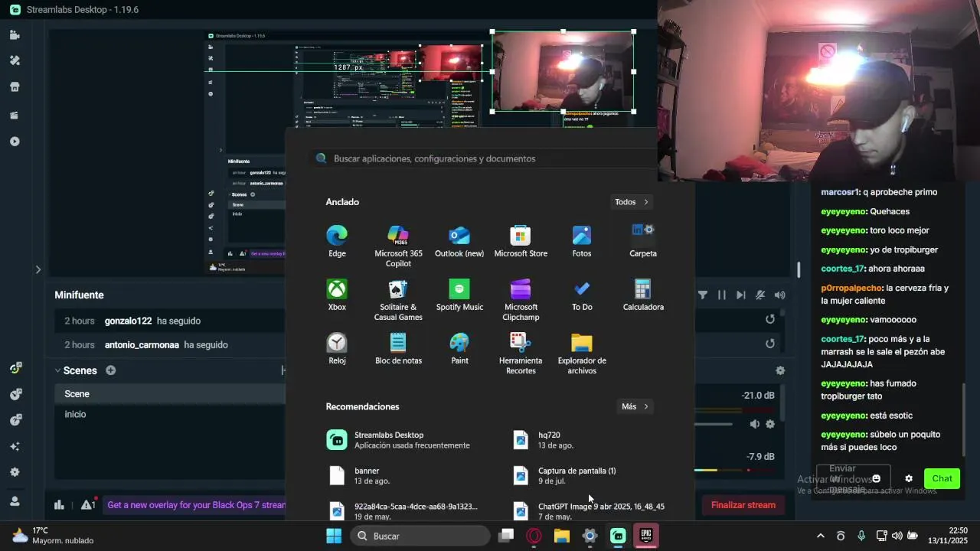Open the Windows Start button
This screenshot has height=551, width=980.
pos(335,536)
